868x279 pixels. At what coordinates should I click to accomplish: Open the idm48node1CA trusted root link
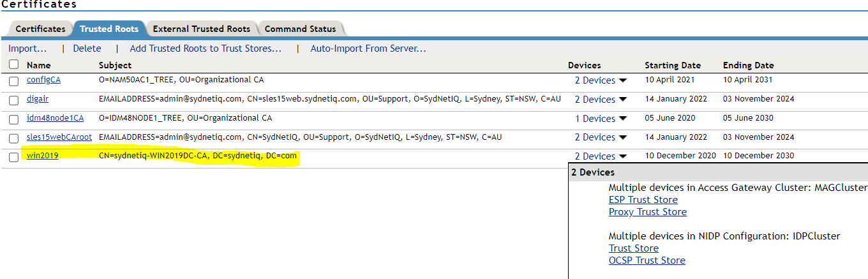[55, 117]
